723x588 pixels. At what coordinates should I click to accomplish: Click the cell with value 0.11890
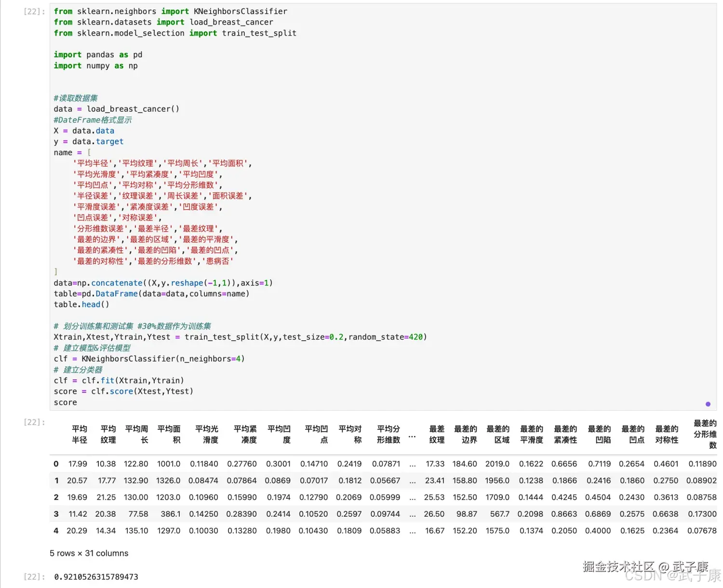pyautogui.click(x=702, y=464)
